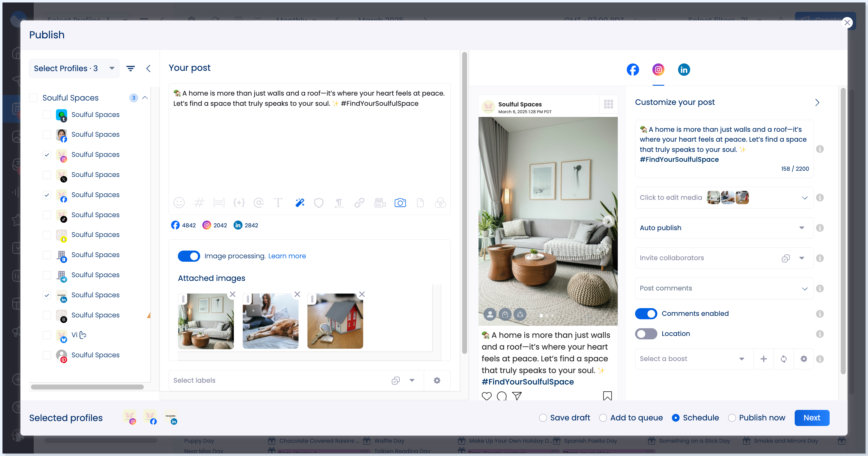Click the #FindYourSoulfulSpace hashtag in preview
The image size is (868, 456).
pos(527,382)
